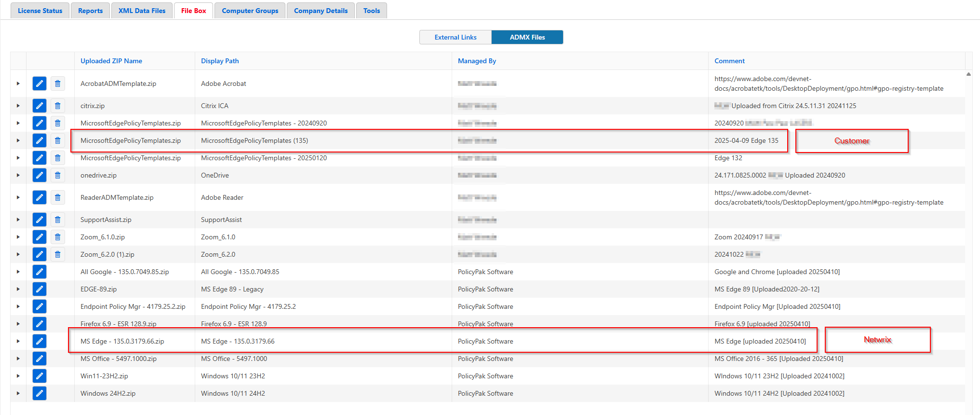Expand the AcrobatADMTemplate.zip row
This screenshot has width=980, height=415.
click(18, 83)
